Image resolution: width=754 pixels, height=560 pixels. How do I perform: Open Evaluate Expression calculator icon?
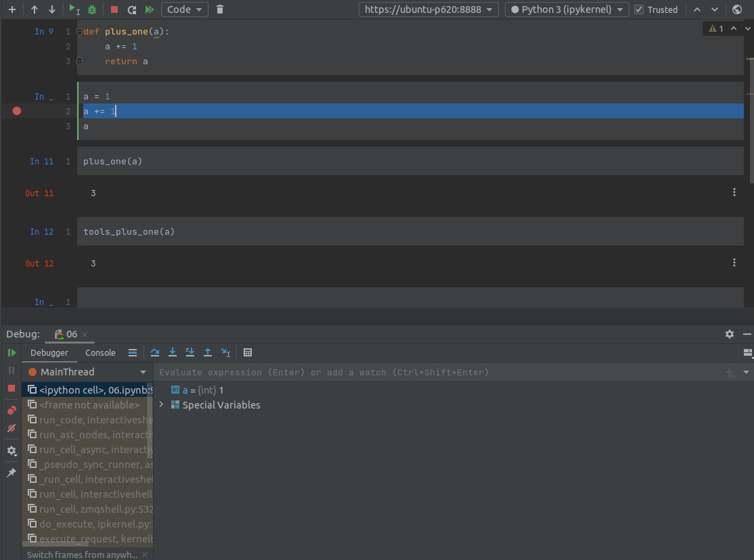click(248, 352)
